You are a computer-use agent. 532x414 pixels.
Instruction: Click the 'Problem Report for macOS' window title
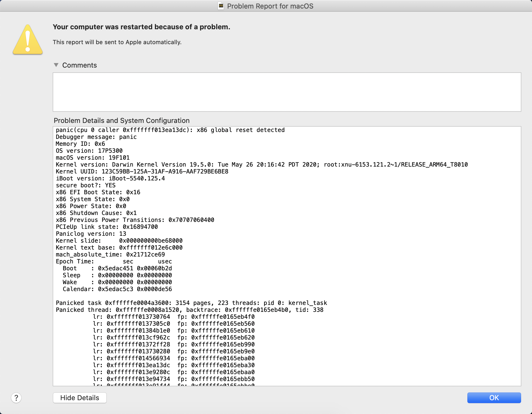270,6
